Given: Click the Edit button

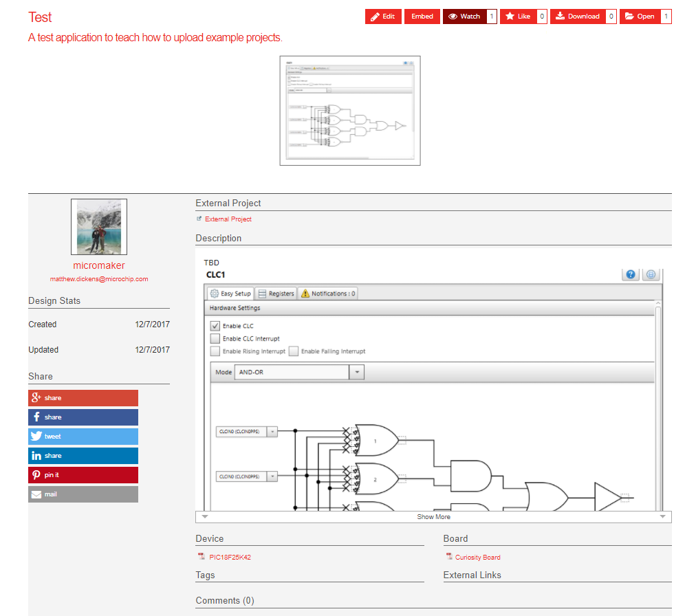Looking at the screenshot, I should (383, 16).
